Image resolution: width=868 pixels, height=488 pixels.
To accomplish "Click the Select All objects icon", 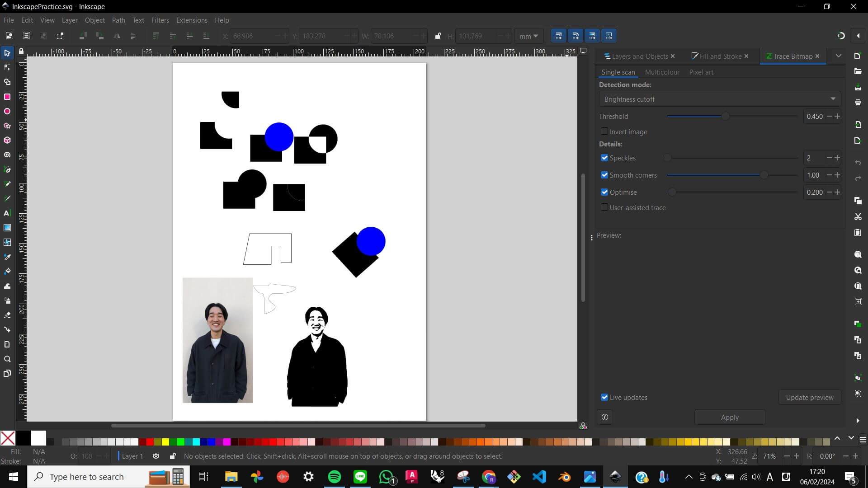I will pos(9,36).
